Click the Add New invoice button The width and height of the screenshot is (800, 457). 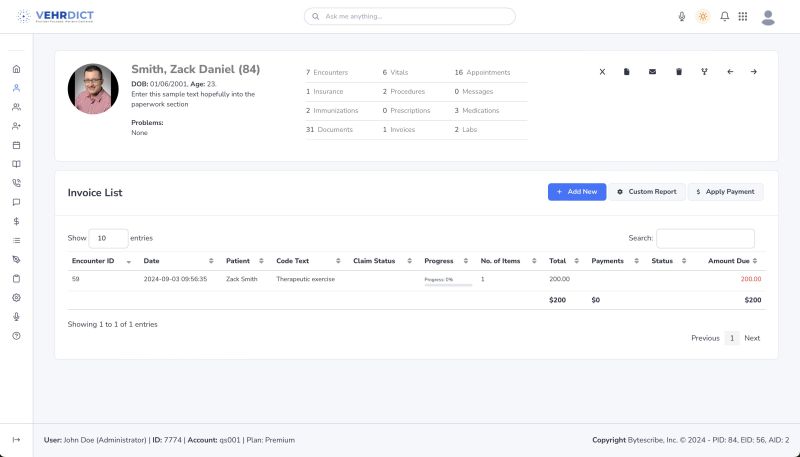tap(577, 192)
